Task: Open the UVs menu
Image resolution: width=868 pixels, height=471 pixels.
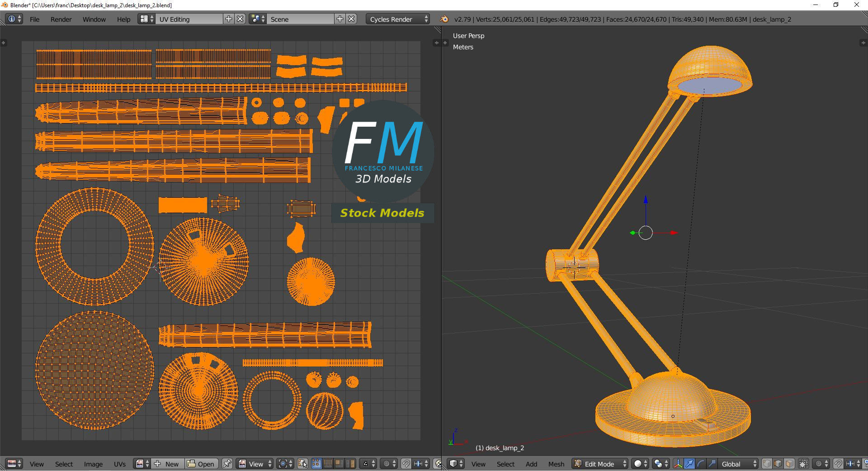Action: [119, 464]
